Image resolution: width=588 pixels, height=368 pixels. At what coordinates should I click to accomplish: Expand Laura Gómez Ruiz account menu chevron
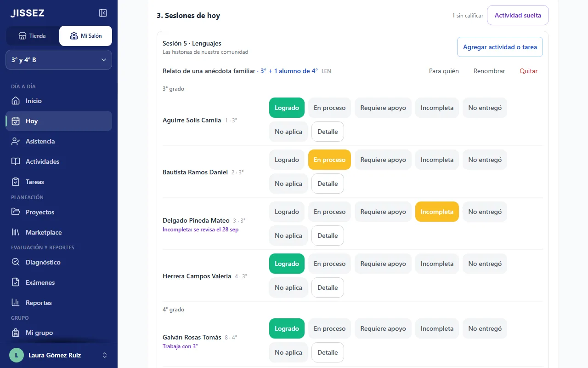pos(105,355)
